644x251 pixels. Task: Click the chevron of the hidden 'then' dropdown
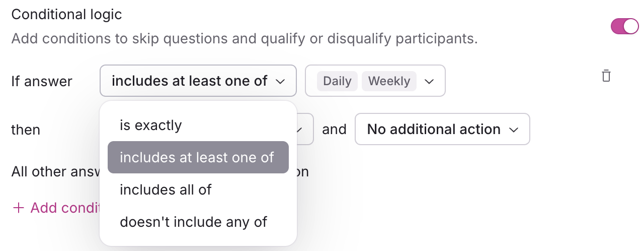click(x=299, y=130)
